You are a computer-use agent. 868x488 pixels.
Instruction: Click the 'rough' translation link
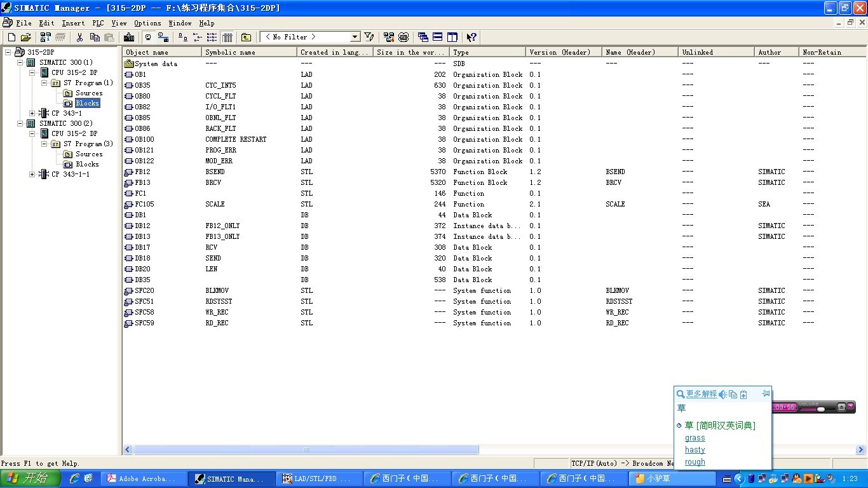[x=695, y=462]
